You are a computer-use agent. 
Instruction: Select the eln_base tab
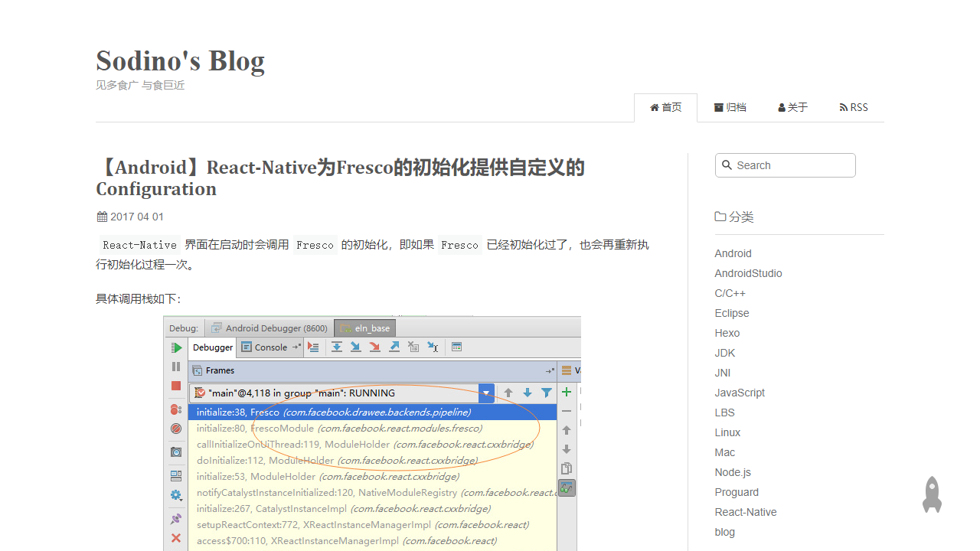(x=365, y=328)
